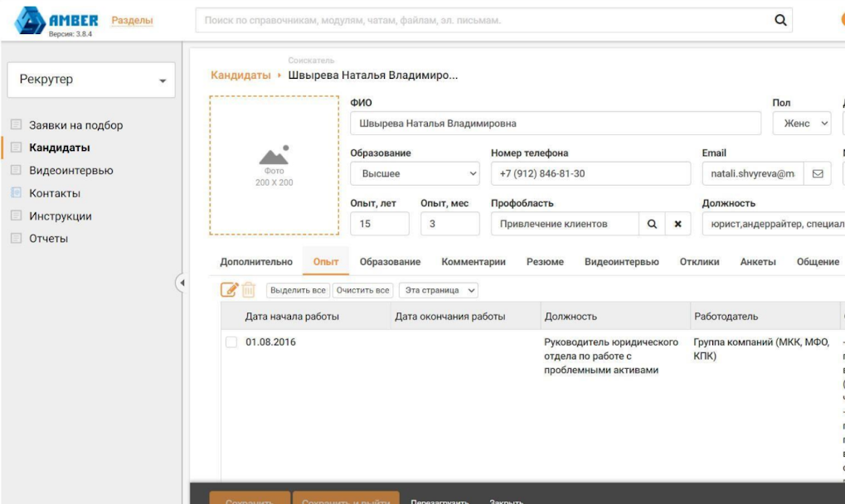Image resolution: width=845 pixels, height=504 pixels.
Task: Switch to the Опыт tab
Action: (326, 262)
